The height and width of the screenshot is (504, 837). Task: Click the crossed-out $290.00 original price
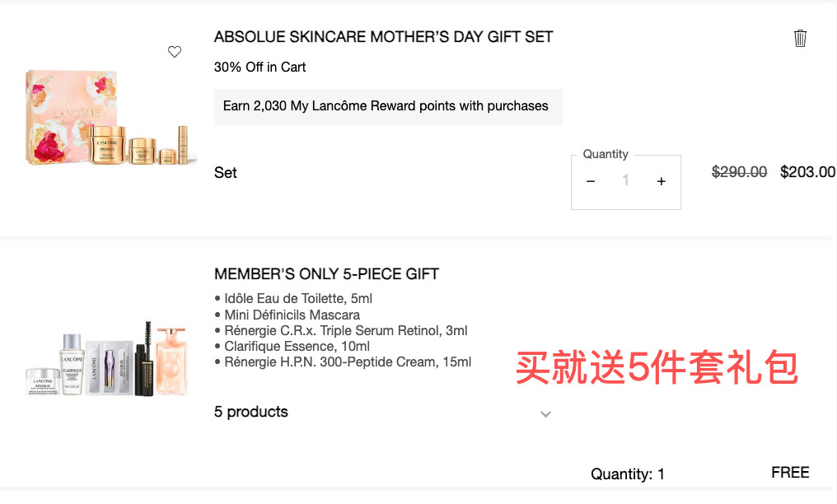[x=739, y=172]
